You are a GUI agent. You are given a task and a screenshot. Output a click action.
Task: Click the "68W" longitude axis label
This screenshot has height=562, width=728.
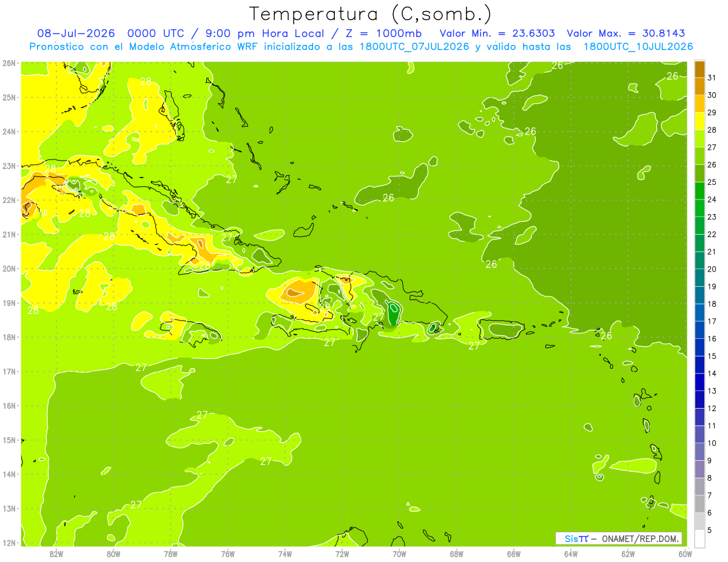[457, 554]
